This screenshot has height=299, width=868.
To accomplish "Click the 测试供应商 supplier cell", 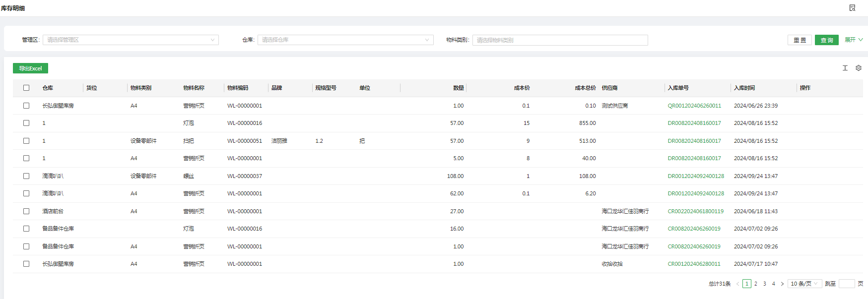I will pos(614,106).
